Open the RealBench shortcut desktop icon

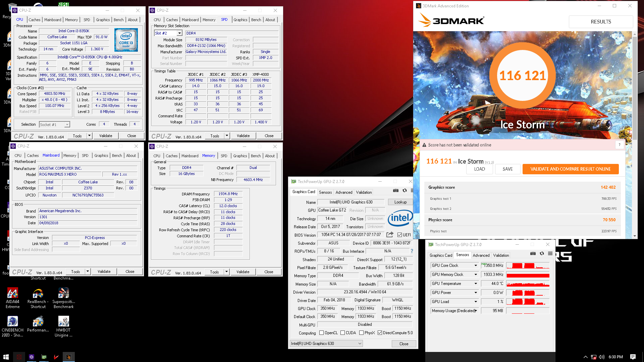(38, 298)
